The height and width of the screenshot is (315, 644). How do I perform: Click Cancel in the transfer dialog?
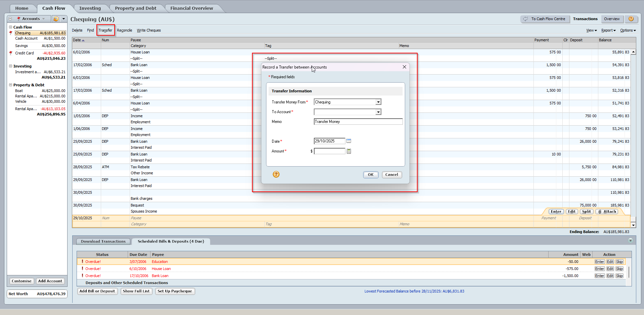(x=392, y=175)
